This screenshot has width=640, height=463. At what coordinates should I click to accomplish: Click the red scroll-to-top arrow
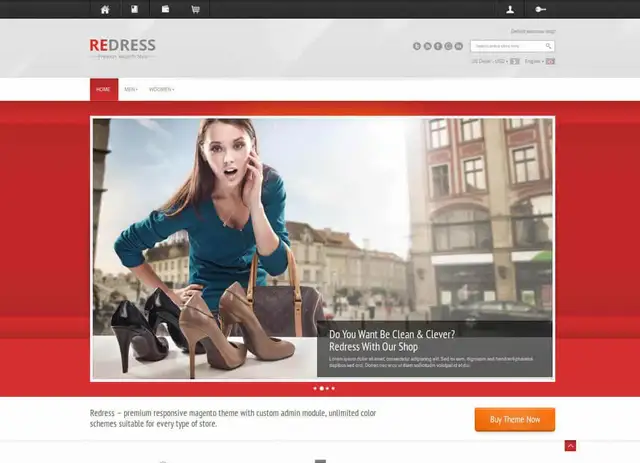click(570, 446)
